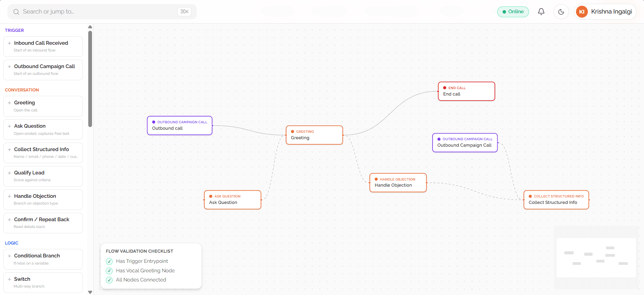Viewport: 644px width, 295px height.
Task: Click the ⌘K shortcut badge
Action: pyautogui.click(x=184, y=12)
